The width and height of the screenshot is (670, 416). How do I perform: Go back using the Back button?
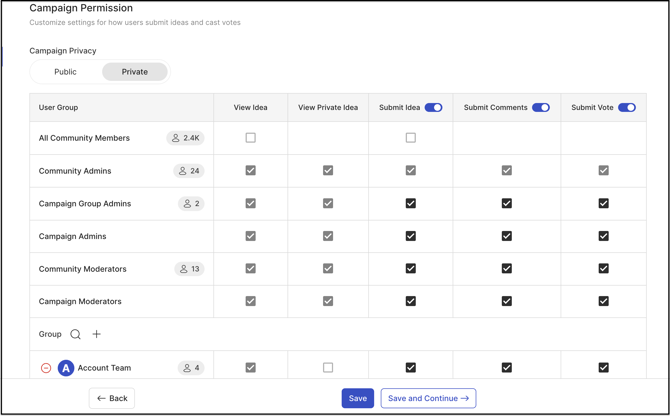(112, 398)
